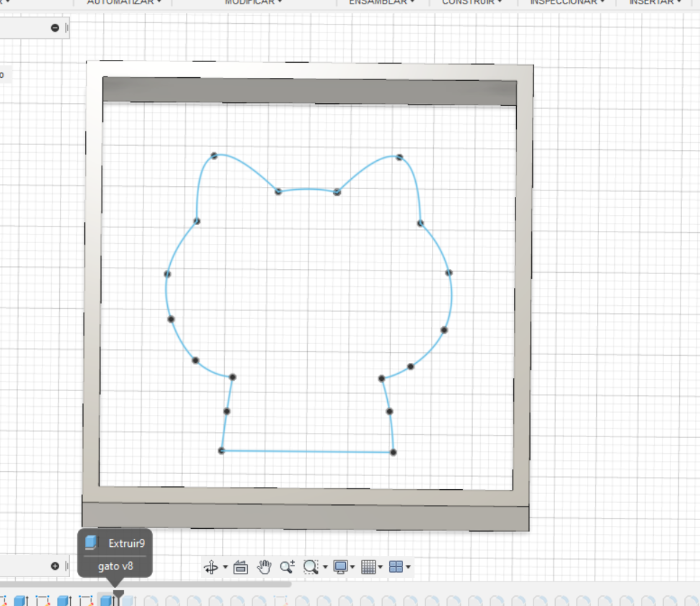Select the bottom-right corner point of cat sketch

coord(393,452)
